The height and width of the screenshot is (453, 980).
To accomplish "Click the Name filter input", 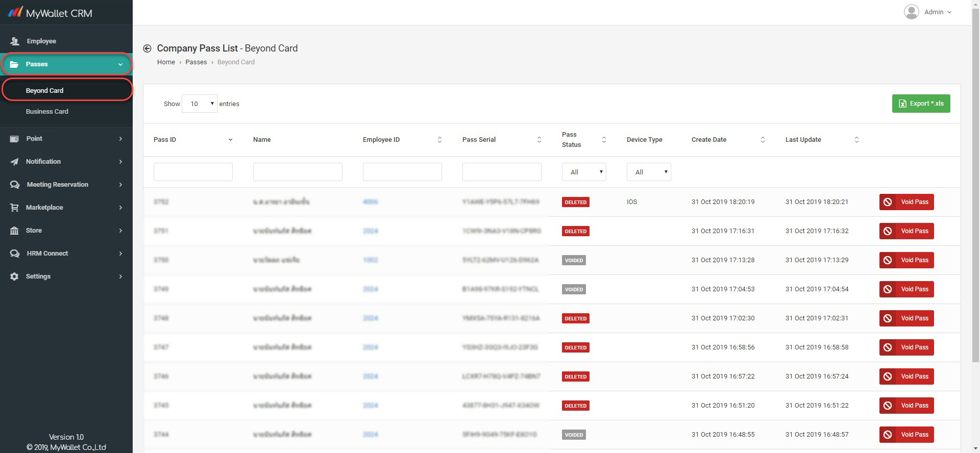I will [x=298, y=172].
